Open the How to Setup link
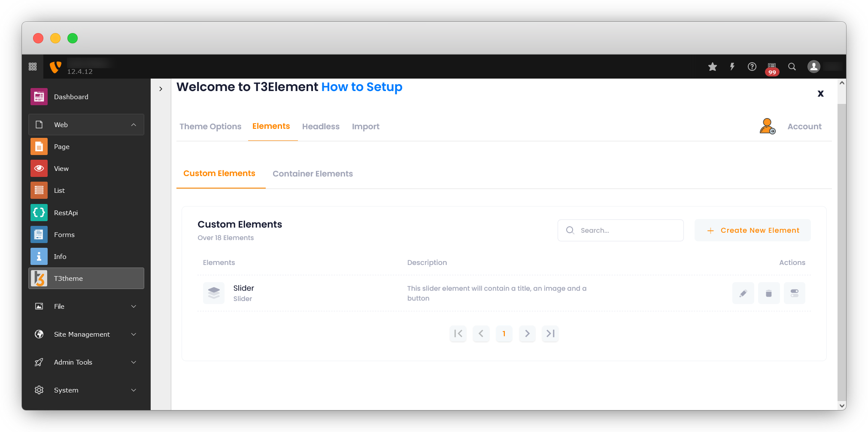 point(362,87)
